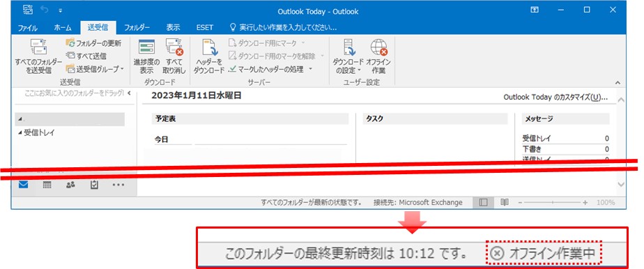The width and height of the screenshot is (644, 269).
Task: Click zoom out minus button
Action: [x=521, y=203]
